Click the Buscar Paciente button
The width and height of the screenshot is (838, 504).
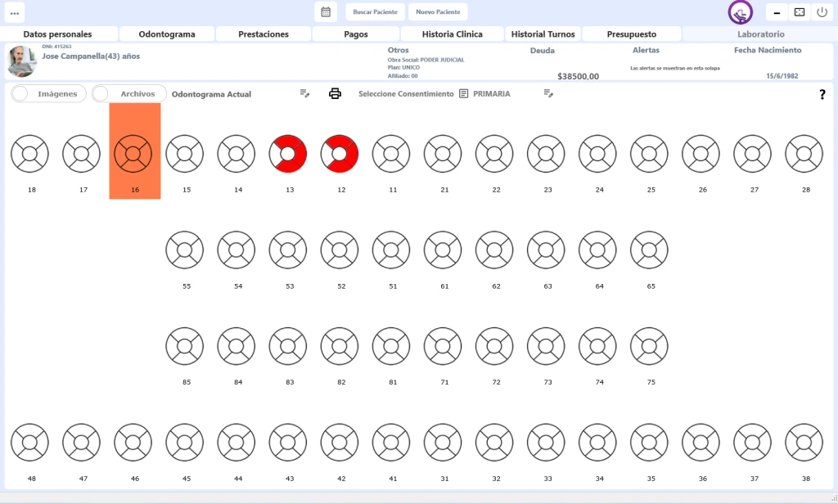(375, 12)
